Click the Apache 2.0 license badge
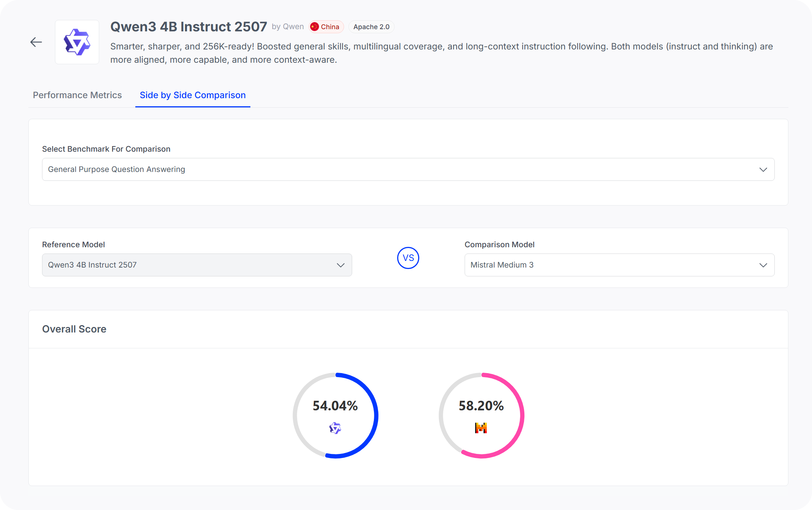812x510 pixels. (x=371, y=27)
